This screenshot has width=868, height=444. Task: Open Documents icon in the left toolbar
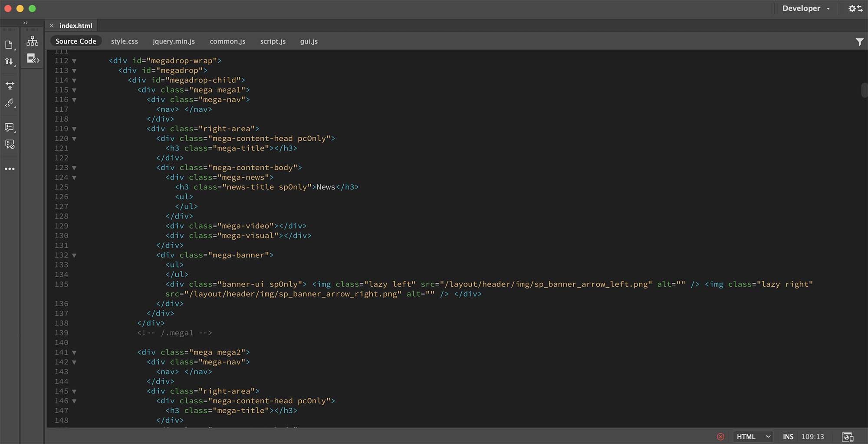click(x=9, y=45)
